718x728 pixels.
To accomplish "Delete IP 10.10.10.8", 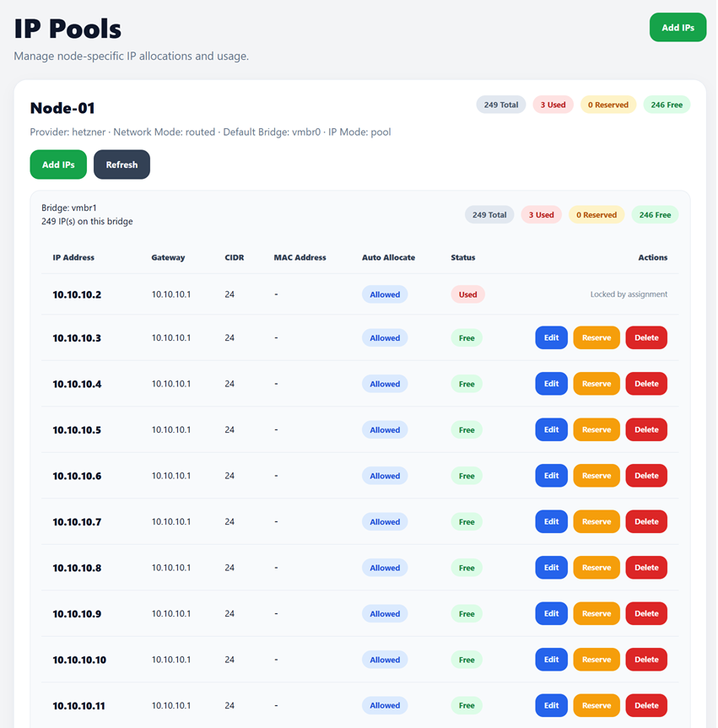I will tap(646, 568).
